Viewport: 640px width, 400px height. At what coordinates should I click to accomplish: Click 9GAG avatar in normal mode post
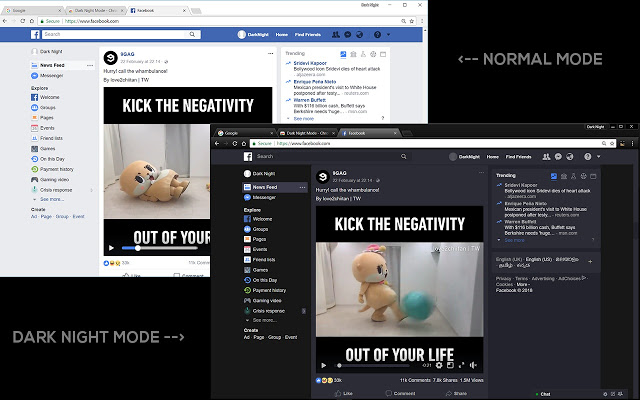111,58
